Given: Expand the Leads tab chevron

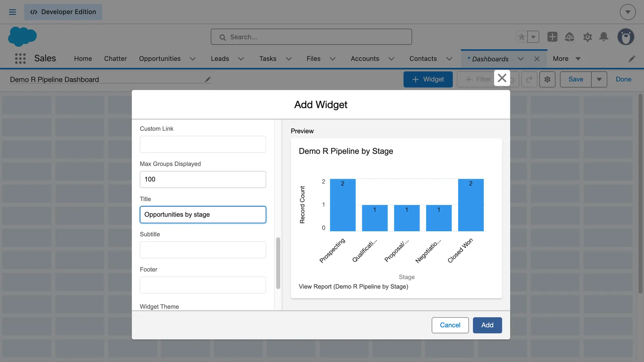Looking at the screenshot, I should (x=241, y=59).
